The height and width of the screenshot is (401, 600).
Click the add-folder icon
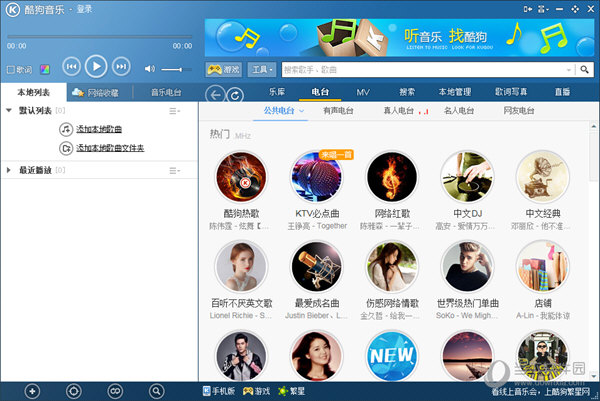point(66,148)
